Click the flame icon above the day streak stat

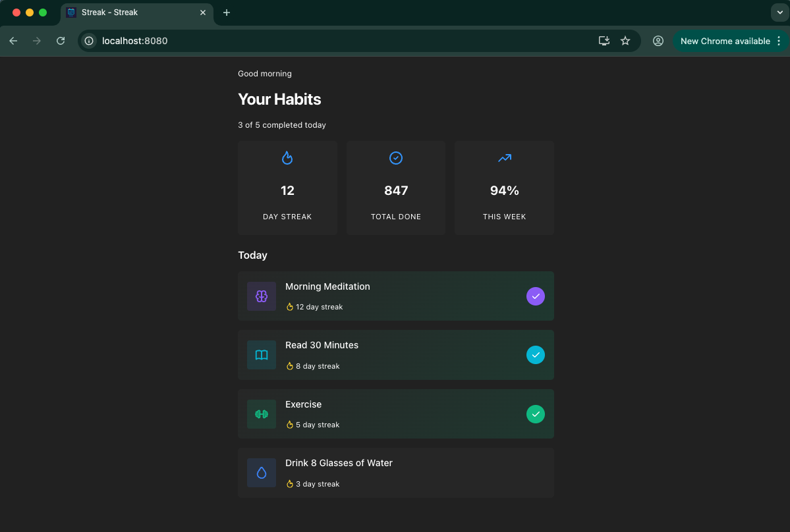(287, 157)
